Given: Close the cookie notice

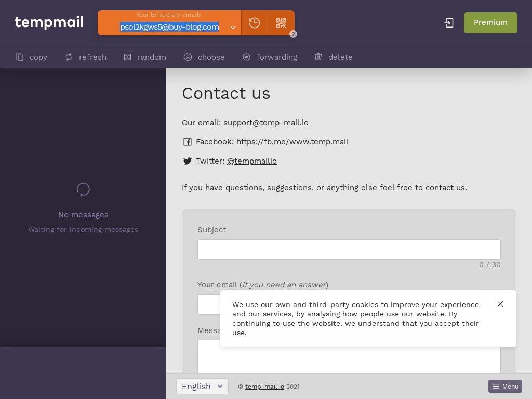Looking at the screenshot, I should tap(500, 304).
